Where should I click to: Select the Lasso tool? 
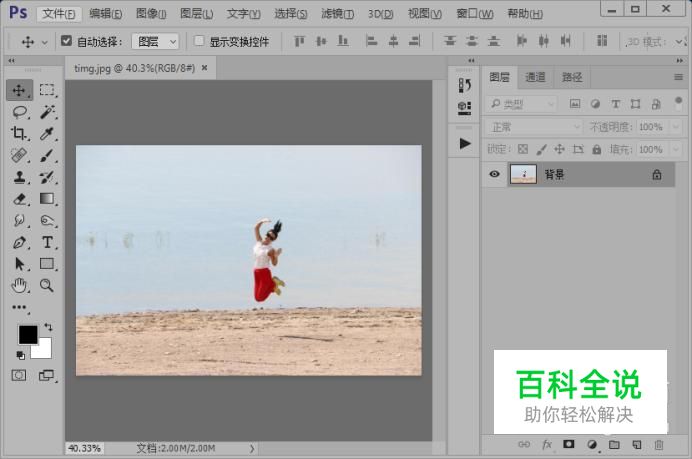pos(19,112)
